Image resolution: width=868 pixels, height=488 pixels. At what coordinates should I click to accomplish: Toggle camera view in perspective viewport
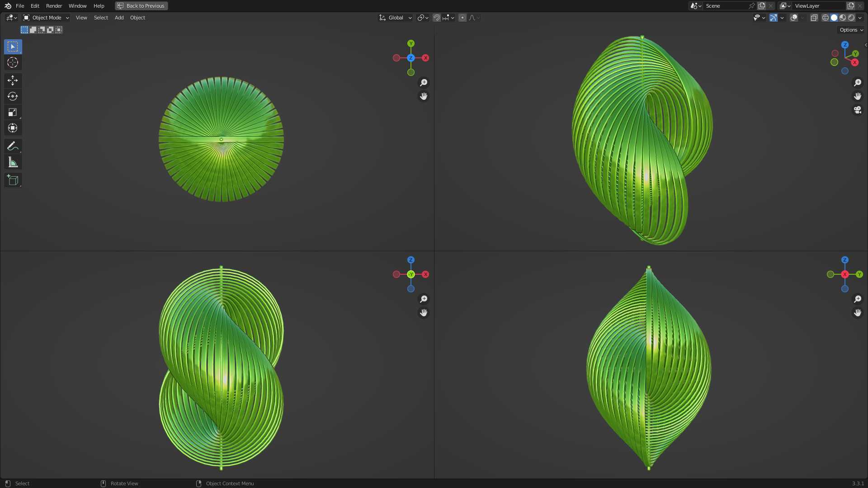point(858,110)
